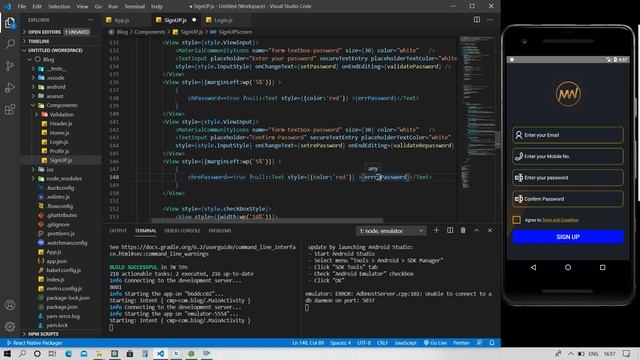The image size is (640, 360).
Task: Kill terminal with trash icon
Action: (463, 231)
